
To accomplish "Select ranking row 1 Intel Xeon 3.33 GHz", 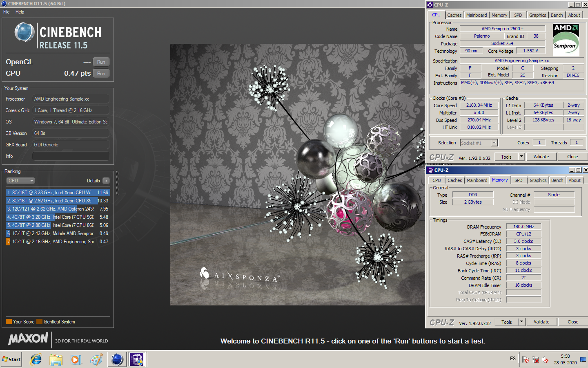I will 58,193.
